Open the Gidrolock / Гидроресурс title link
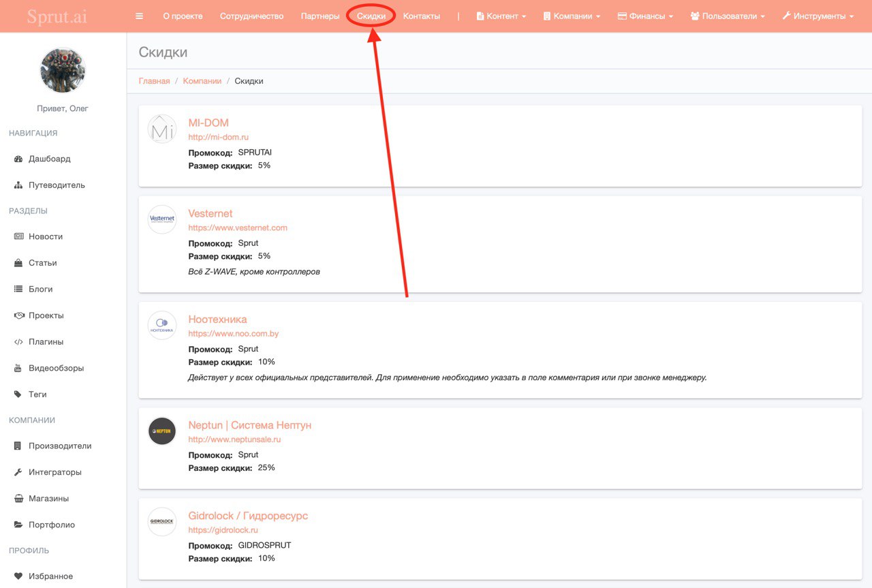This screenshot has width=872, height=588. [248, 516]
